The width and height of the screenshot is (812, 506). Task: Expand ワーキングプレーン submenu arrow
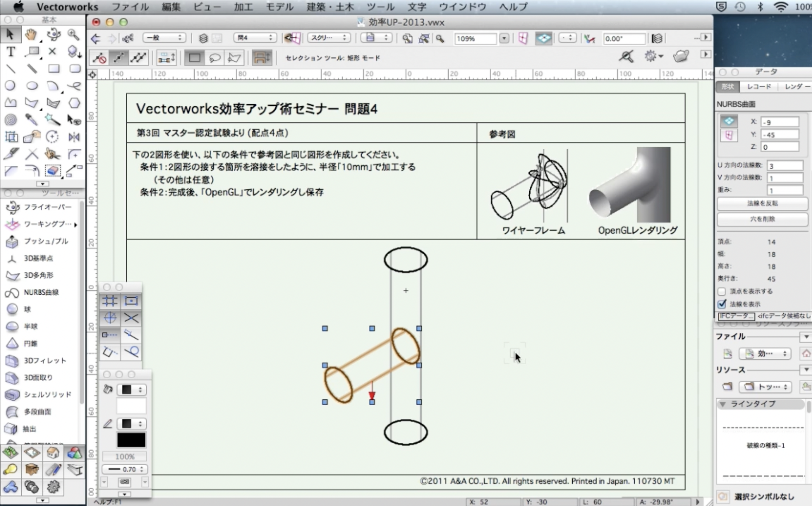[76, 224]
